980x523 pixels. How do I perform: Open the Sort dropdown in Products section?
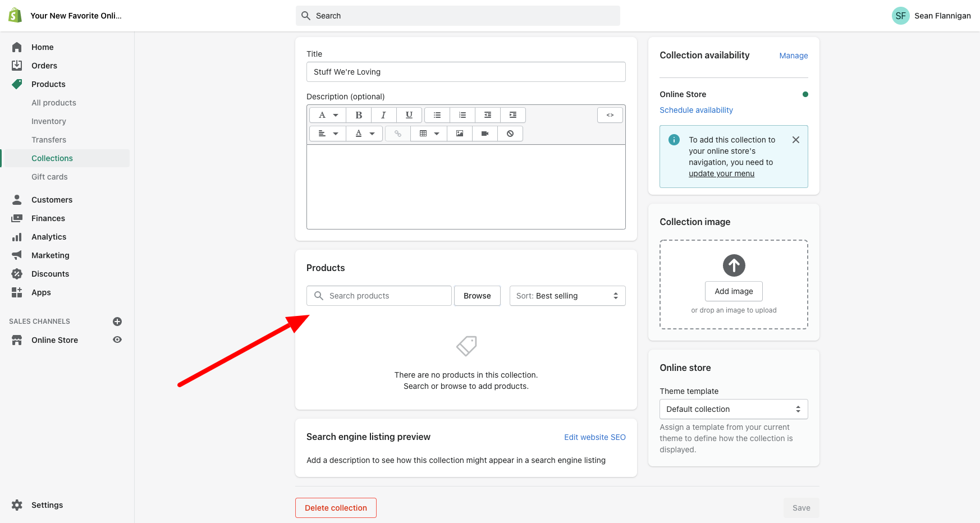567,296
